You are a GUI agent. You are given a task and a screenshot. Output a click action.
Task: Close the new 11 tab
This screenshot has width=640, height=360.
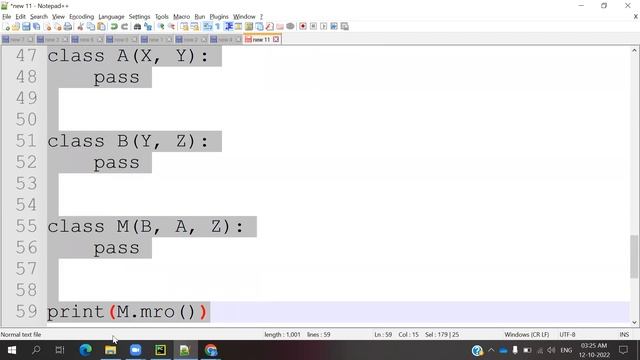pyautogui.click(x=276, y=40)
